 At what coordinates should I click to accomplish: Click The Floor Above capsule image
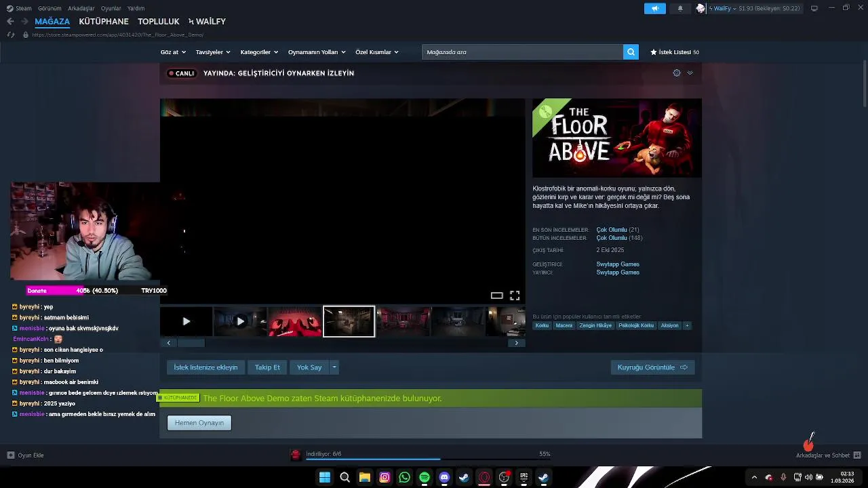point(617,138)
